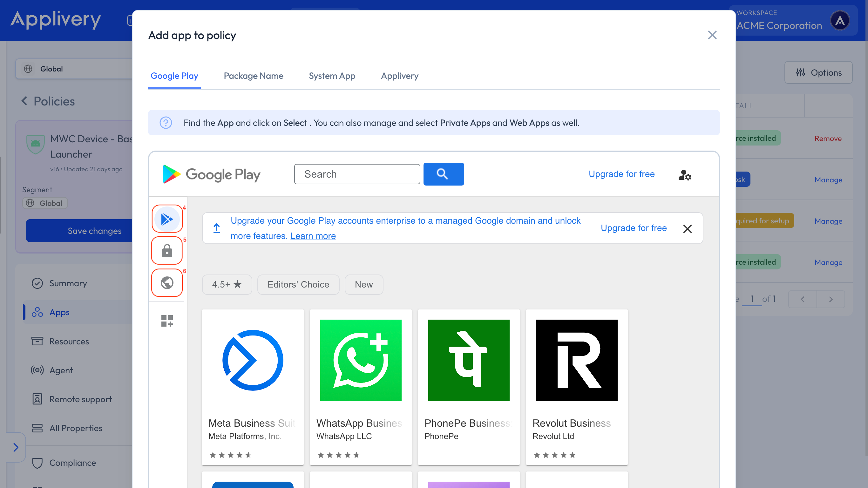Open the Compliance section in the sidebar
868x488 pixels.
72,462
